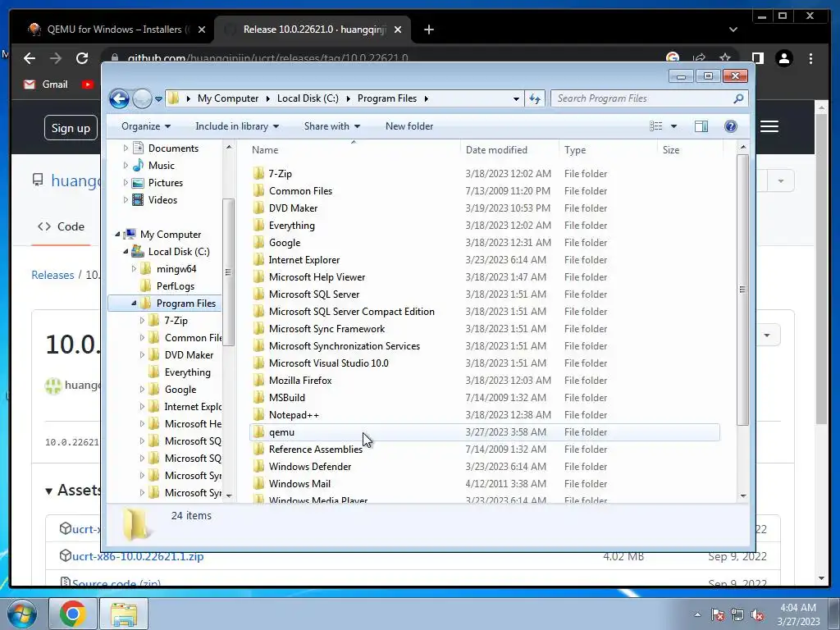The image size is (840, 630).
Task: Open the Windows Start menu
Action: point(21,614)
